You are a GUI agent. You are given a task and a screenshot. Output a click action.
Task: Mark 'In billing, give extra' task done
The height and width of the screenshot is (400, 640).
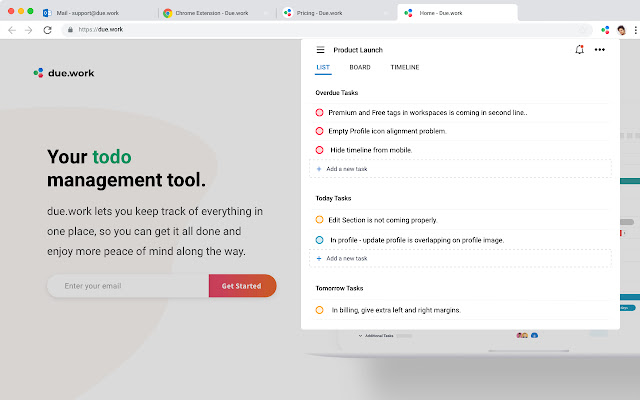320,310
